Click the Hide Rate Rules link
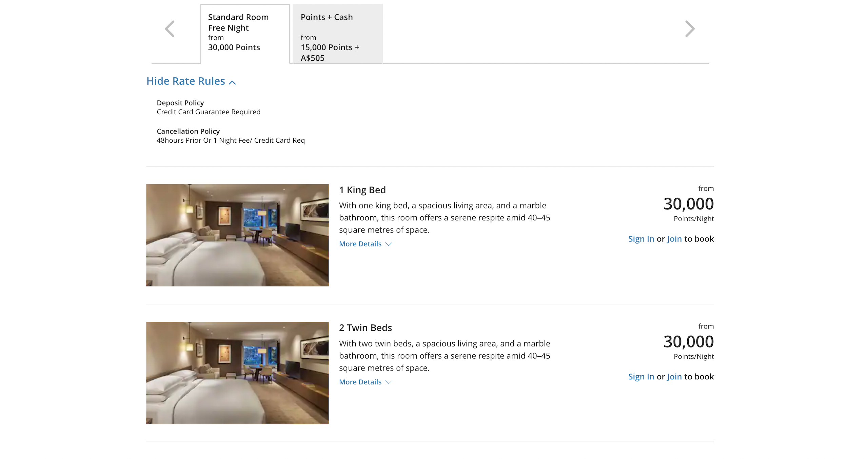 click(x=186, y=81)
